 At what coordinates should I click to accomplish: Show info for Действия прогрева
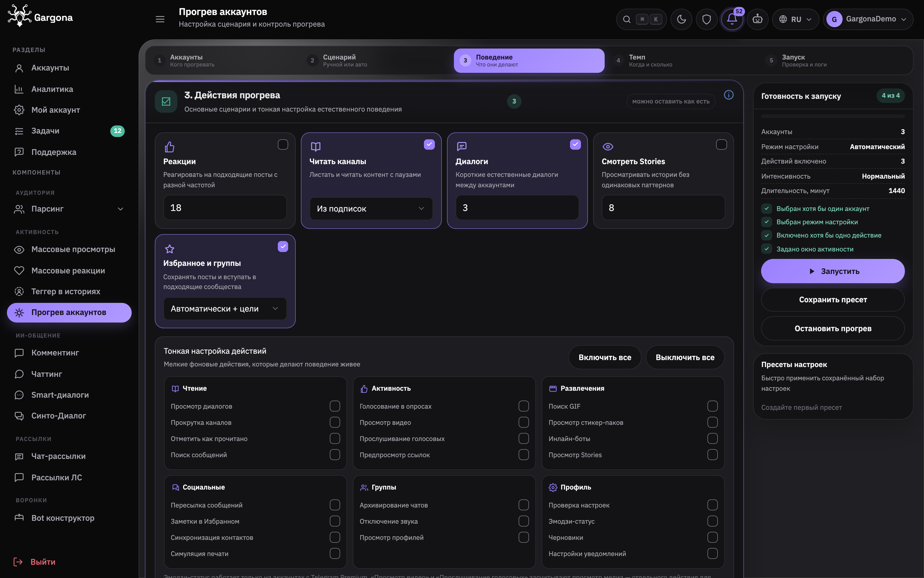point(729,95)
